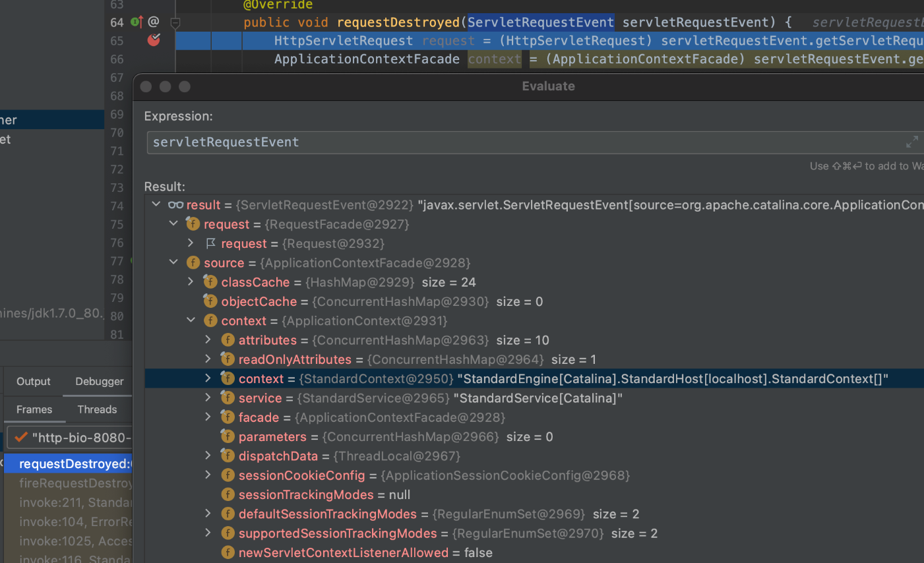Click the fold toggle on line 64
This screenshot has width=924, height=563.
click(175, 22)
